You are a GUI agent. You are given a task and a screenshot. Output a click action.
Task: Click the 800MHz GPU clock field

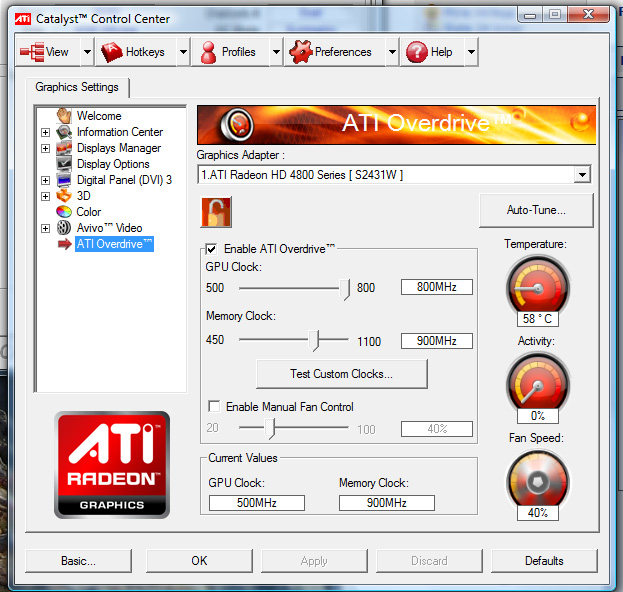coord(437,287)
